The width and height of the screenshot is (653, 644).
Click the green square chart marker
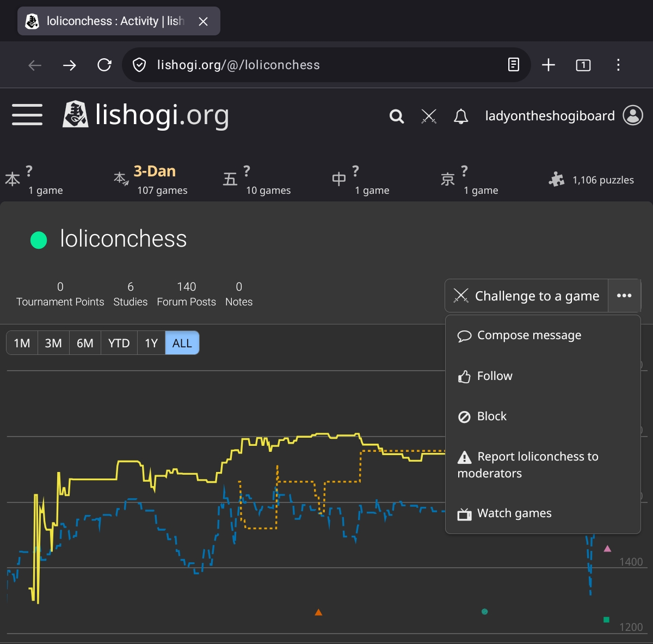[x=606, y=620]
